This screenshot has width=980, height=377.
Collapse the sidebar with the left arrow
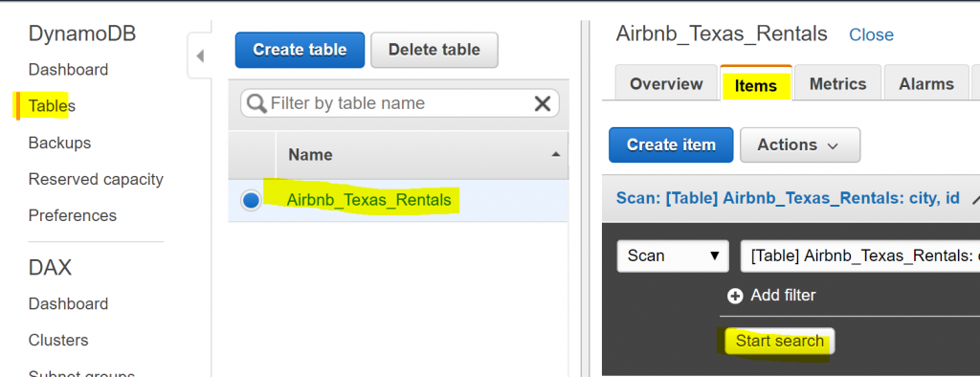[200, 56]
